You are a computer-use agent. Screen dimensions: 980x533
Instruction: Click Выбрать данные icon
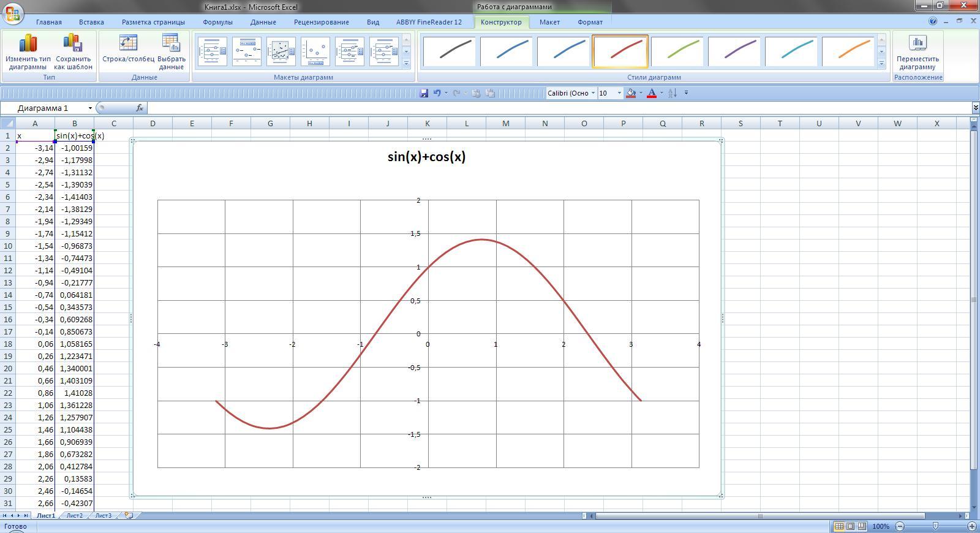tap(171, 43)
